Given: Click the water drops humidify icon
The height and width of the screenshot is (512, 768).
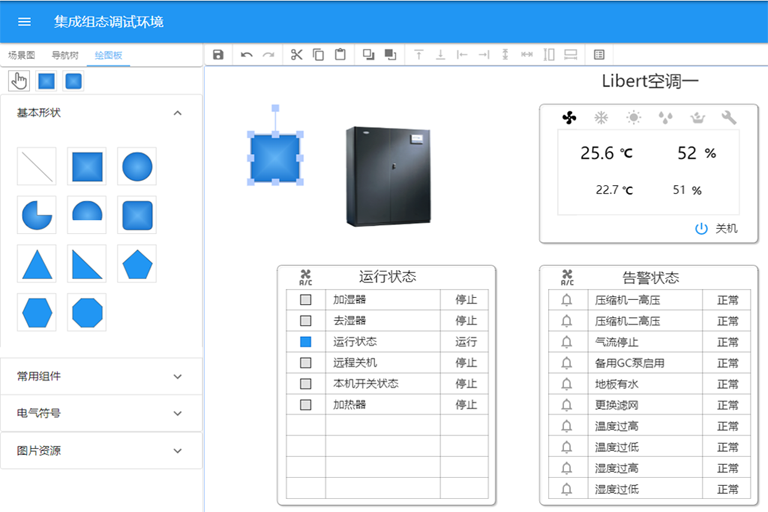Looking at the screenshot, I should [665, 118].
